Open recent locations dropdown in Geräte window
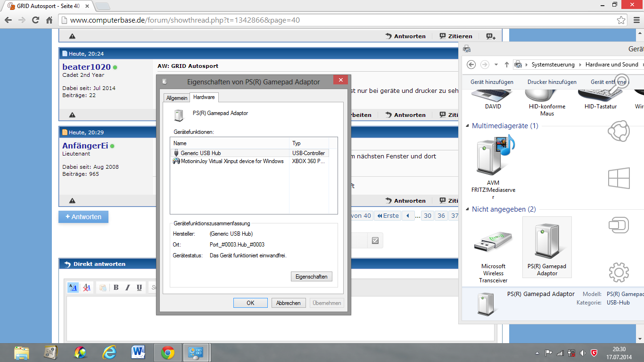 click(x=496, y=65)
